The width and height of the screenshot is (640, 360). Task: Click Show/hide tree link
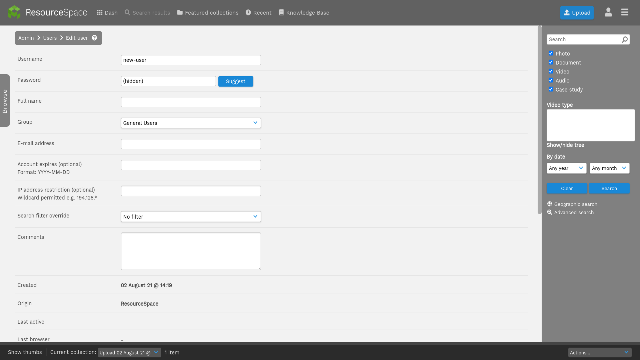pyautogui.click(x=565, y=145)
